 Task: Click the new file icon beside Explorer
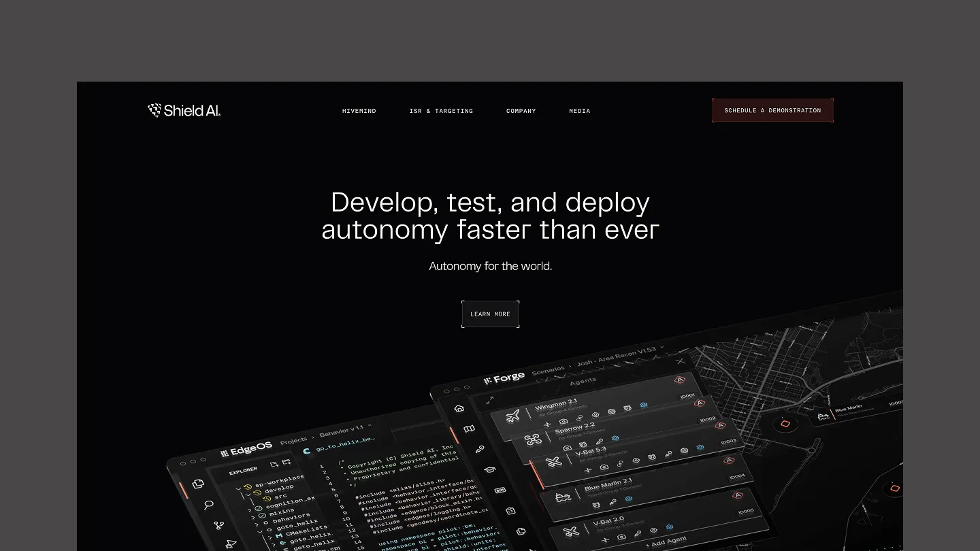[274, 465]
